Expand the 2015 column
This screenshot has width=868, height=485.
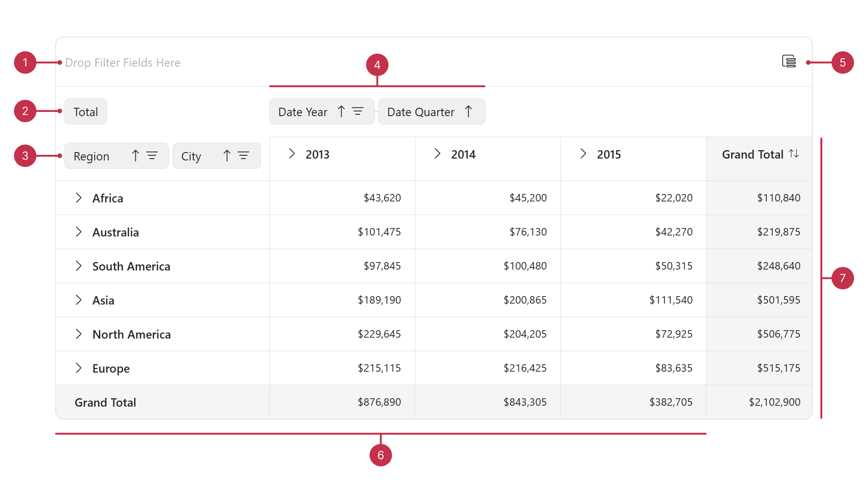pyautogui.click(x=583, y=154)
